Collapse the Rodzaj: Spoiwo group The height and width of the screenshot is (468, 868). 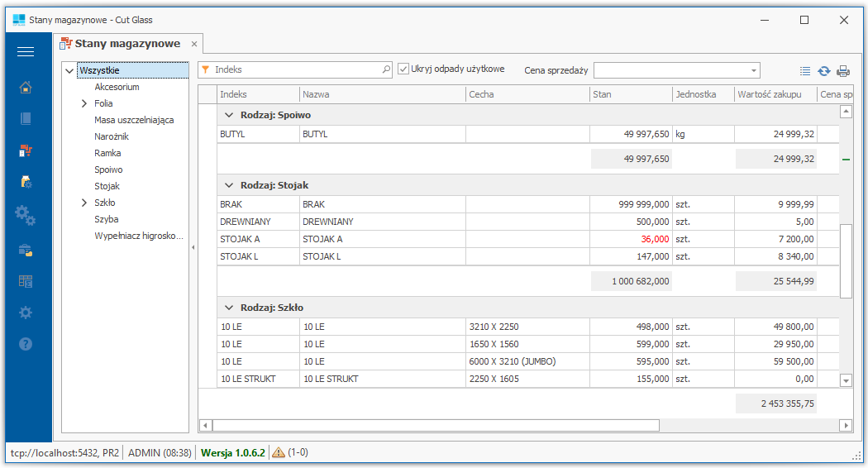tap(229, 115)
